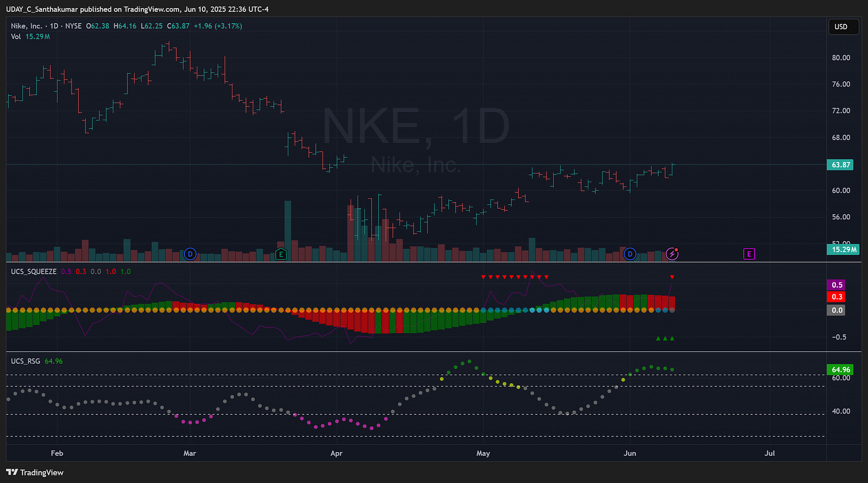Click the 72.00 price axis label
The height and width of the screenshot is (483, 868).
pos(841,111)
